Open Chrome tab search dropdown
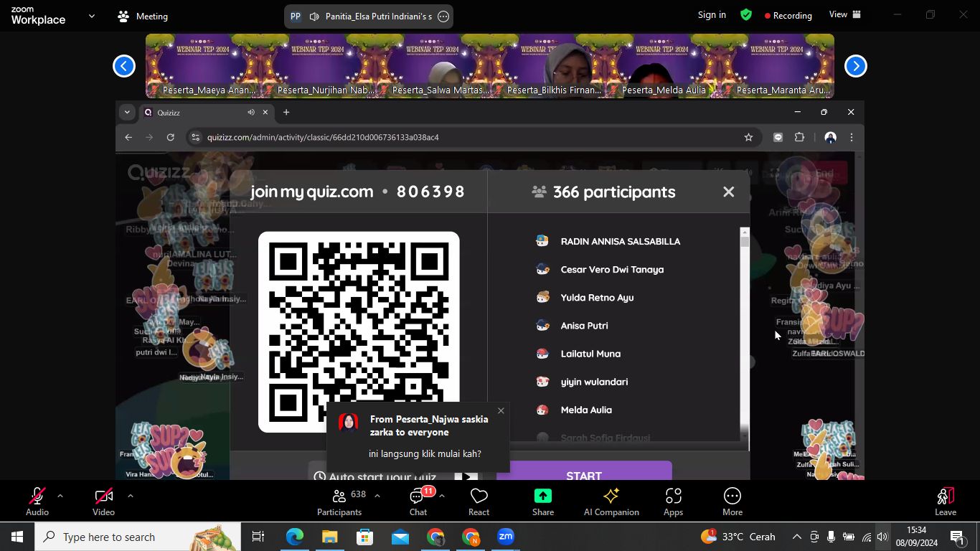This screenshot has height=551, width=980. click(127, 112)
